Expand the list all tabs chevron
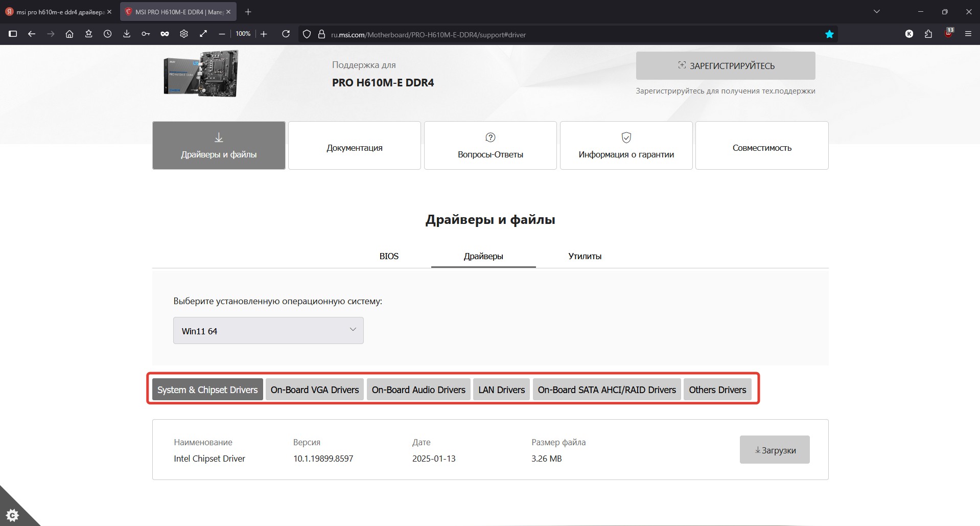The height and width of the screenshot is (526, 980). pos(877,11)
